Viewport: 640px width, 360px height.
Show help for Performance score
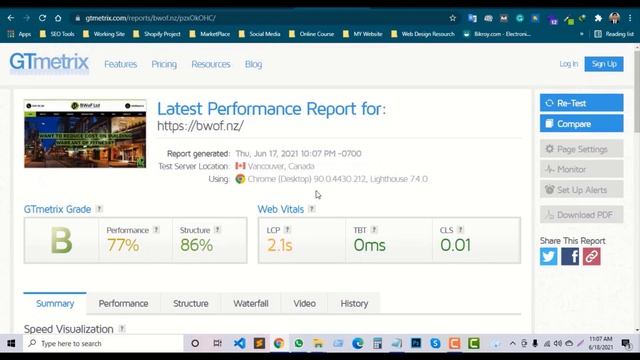156,230
